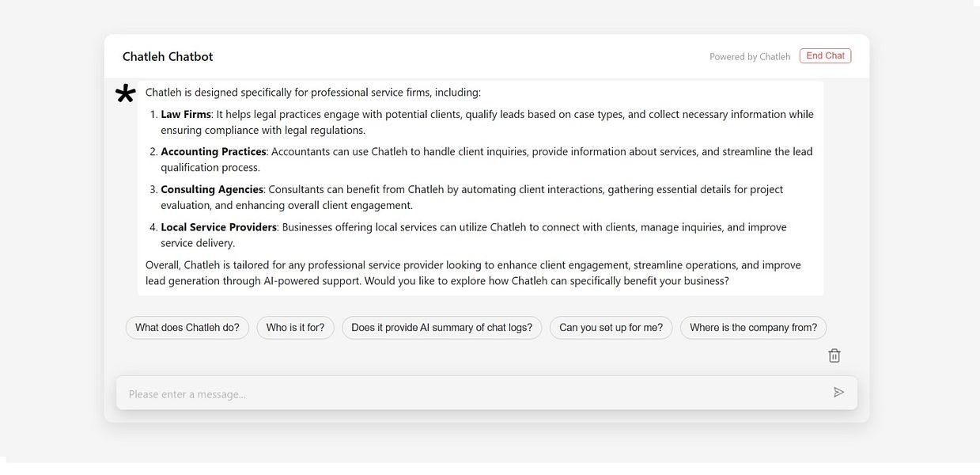
Task: Click the 'Local Service Providers' bold heading
Action: click(219, 227)
